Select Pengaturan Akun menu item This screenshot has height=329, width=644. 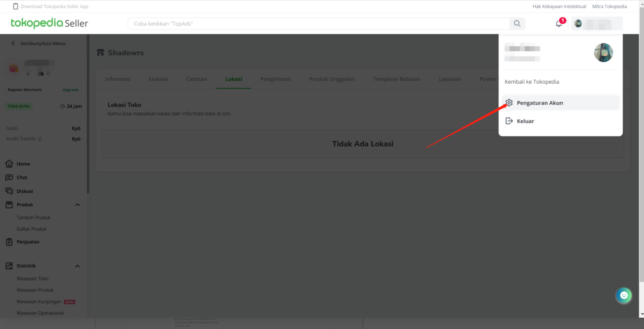540,103
